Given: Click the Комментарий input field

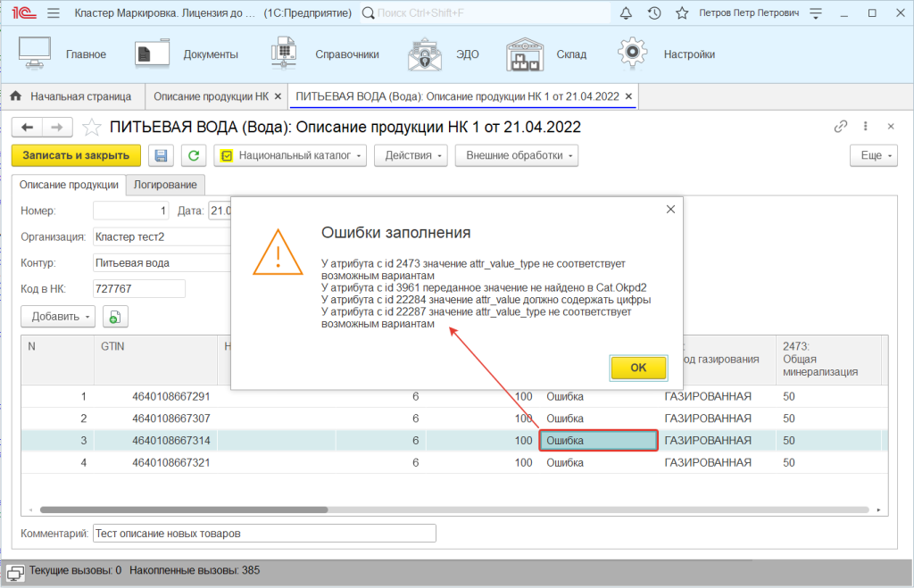Looking at the screenshot, I should point(264,534).
